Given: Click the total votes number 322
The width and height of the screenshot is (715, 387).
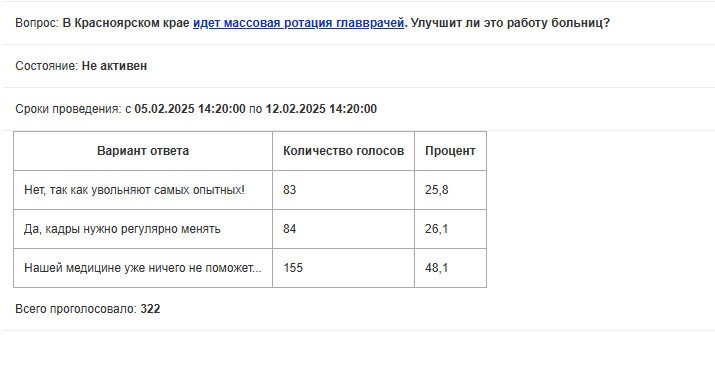Looking at the screenshot, I should tap(150, 309).
